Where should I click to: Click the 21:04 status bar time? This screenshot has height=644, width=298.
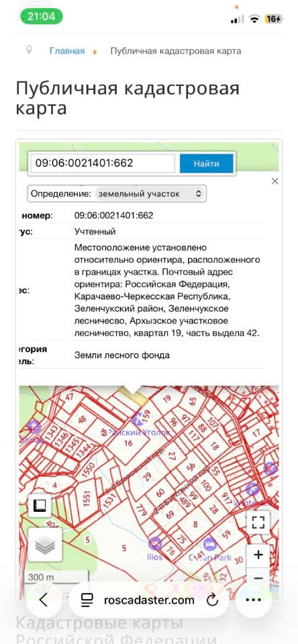[41, 16]
